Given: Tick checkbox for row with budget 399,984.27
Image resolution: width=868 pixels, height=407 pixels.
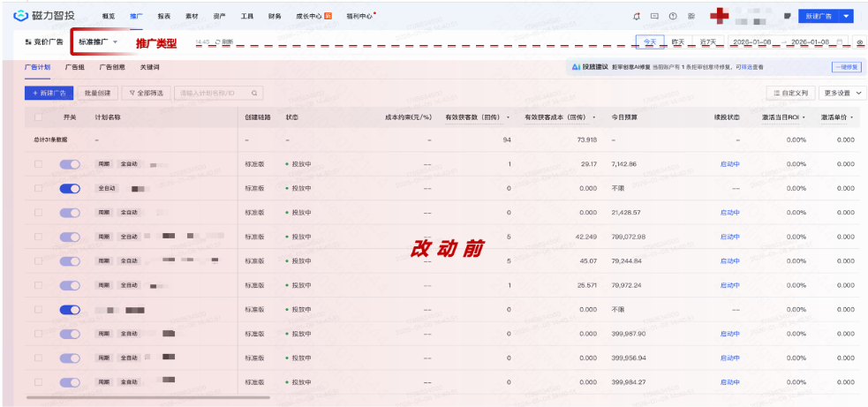Looking at the screenshot, I should click(38, 382).
